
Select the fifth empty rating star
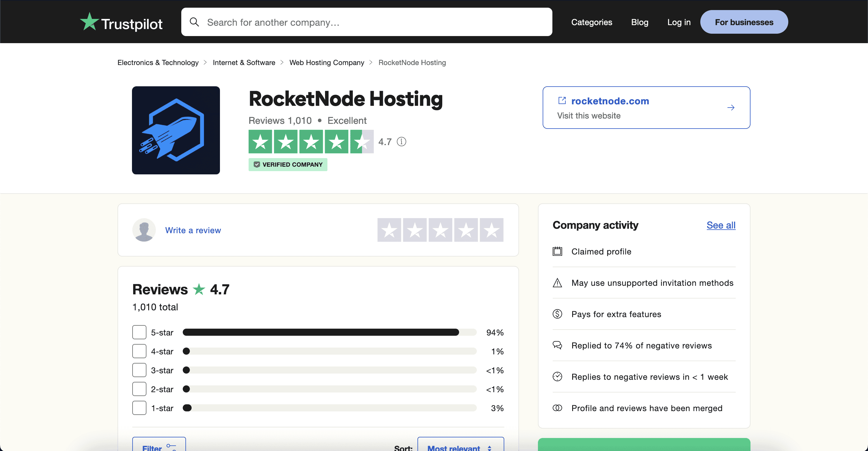point(491,230)
